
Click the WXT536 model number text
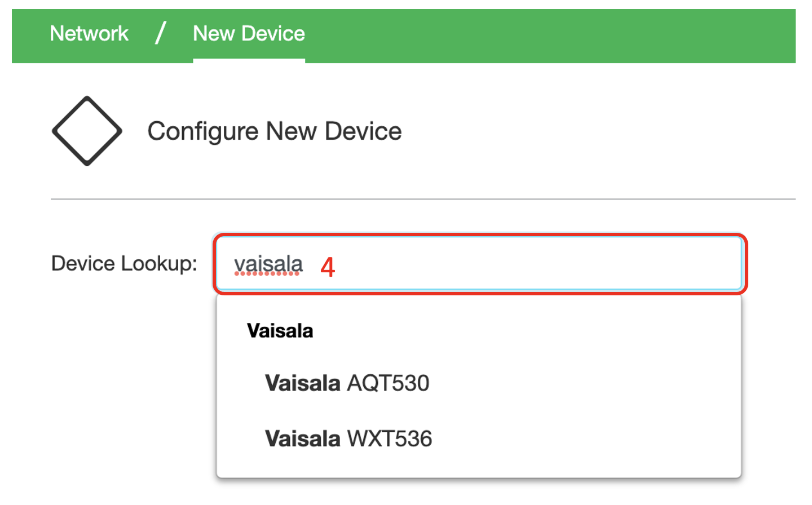390,438
